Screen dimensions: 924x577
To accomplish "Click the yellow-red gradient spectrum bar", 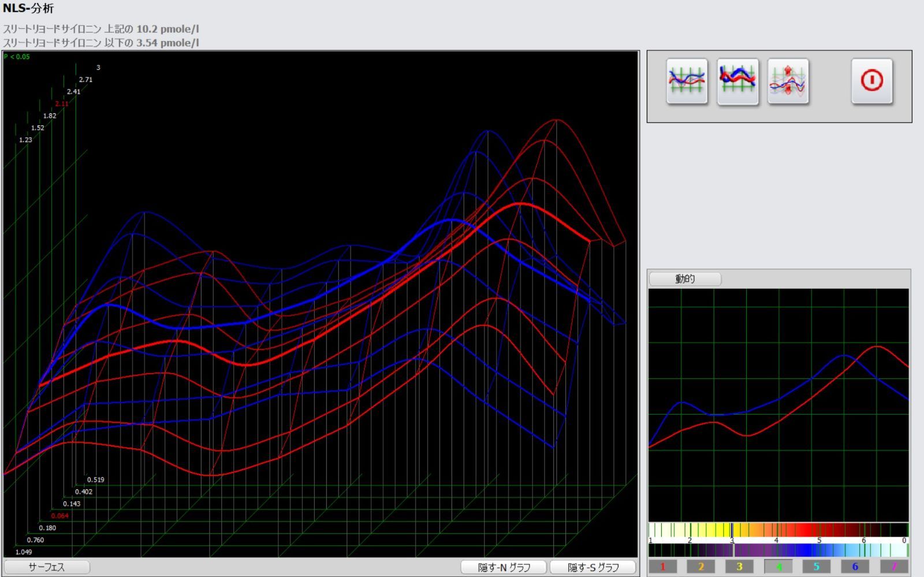I will point(778,530).
